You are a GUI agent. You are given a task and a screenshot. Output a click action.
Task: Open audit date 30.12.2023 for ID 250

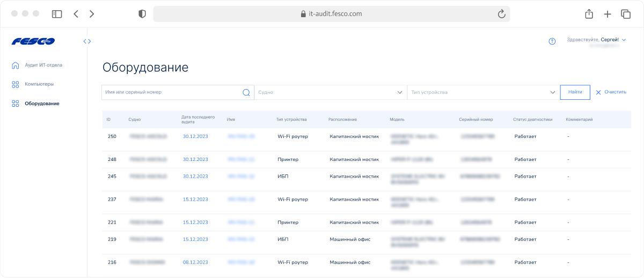[195, 136]
